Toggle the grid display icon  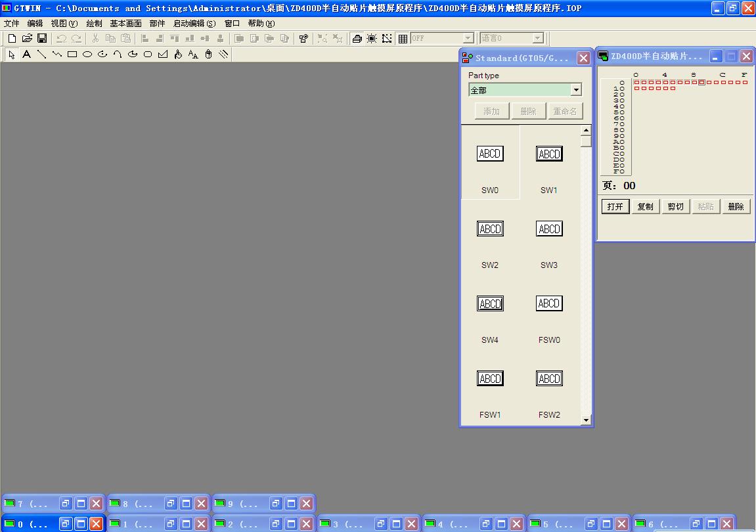click(x=403, y=39)
